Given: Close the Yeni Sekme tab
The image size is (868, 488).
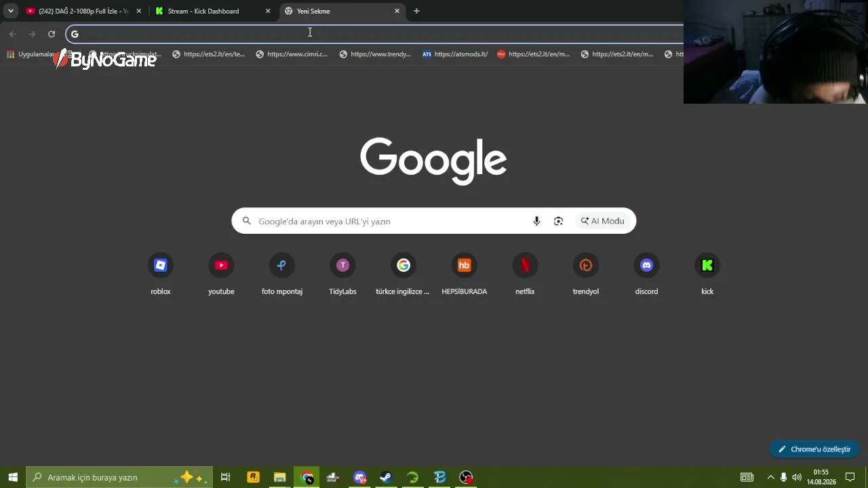Looking at the screenshot, I should [x=397, y=11].
